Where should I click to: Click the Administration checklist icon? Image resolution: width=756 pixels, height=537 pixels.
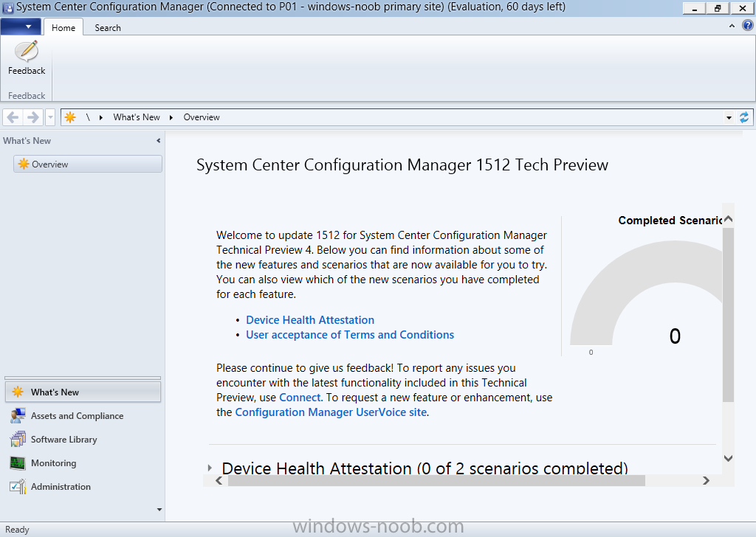(x=18, y=486)
